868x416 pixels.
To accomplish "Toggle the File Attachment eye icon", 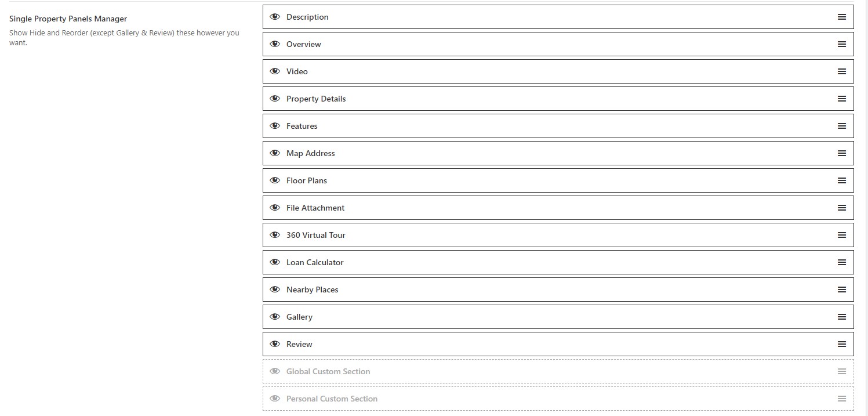I will (x=275, y=208).
